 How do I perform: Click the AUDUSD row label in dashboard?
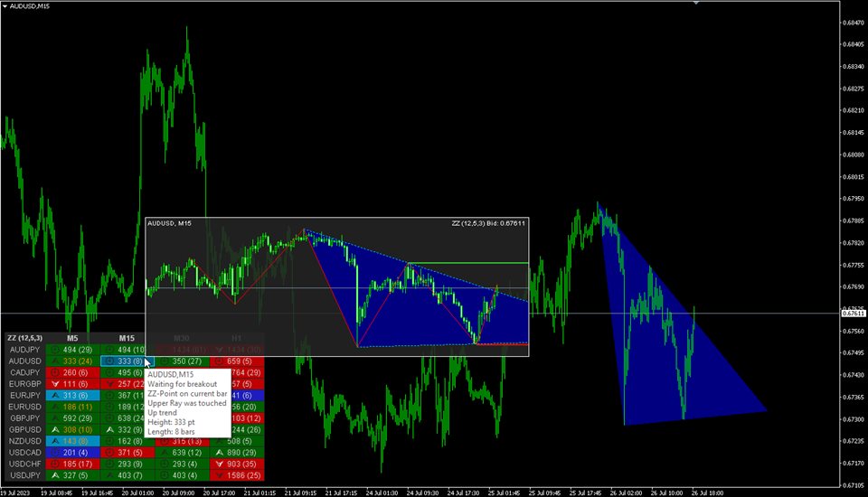point(25,361)
